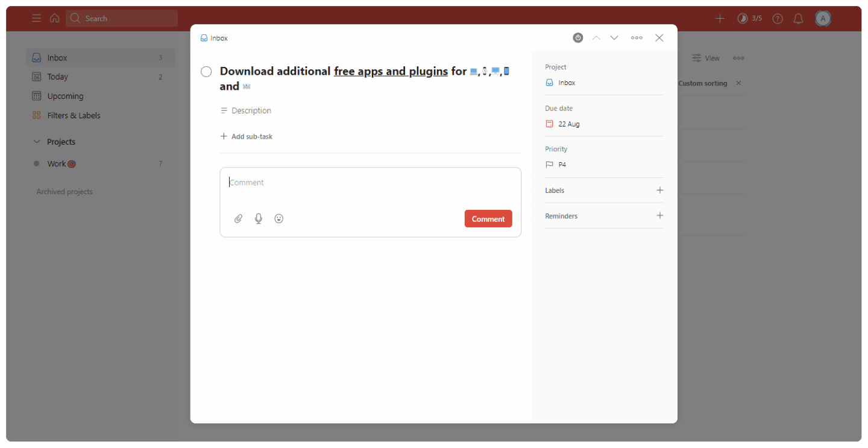Open the task's more actions menu
This screenshot has width=868, height=448.
coord(637,38)
